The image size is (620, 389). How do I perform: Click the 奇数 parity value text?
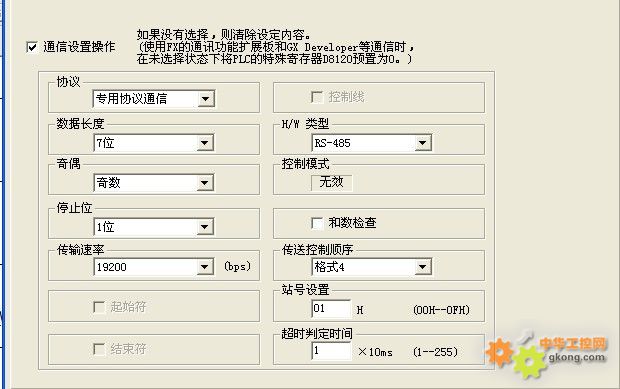(x=108, y=183)
